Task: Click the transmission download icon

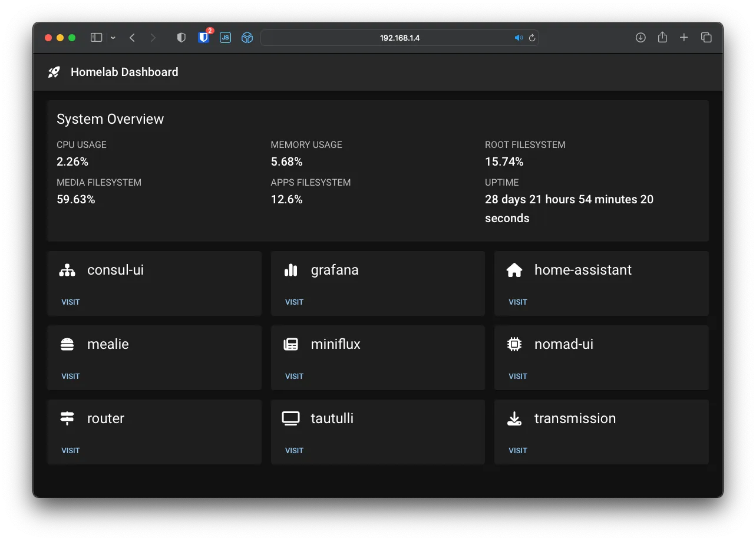Action: pyautogui.click(x=514, y=419)
